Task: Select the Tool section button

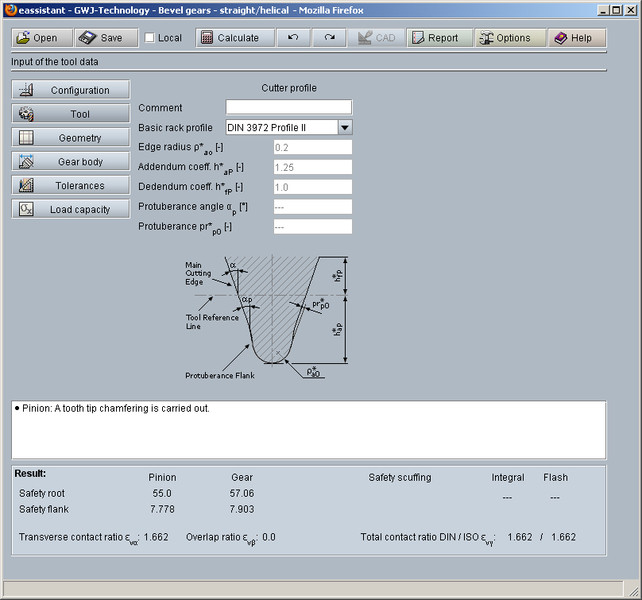Action: (70, 114)
